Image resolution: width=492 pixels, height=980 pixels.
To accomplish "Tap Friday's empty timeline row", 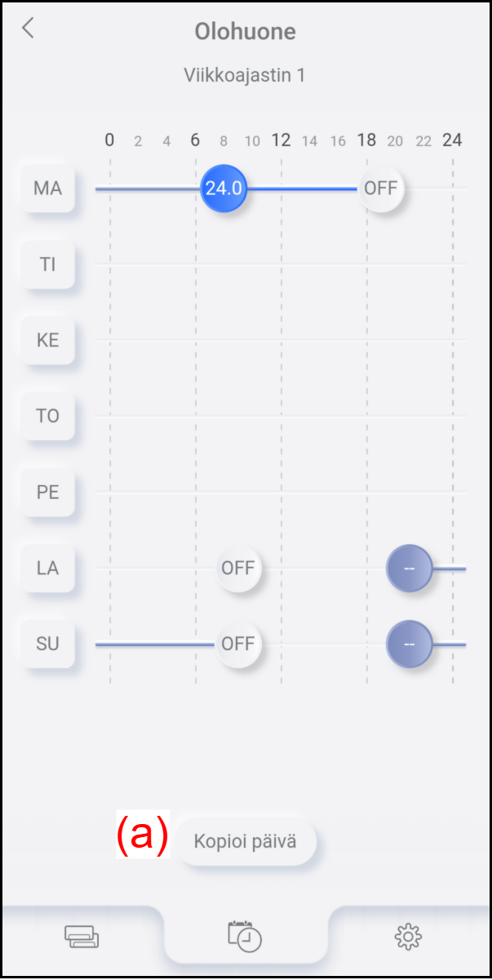I will click(x=281, y=492).
